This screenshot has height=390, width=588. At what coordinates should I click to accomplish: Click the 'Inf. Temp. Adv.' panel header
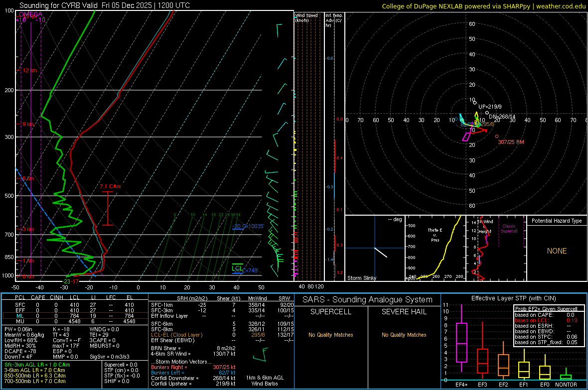(334, 20)
